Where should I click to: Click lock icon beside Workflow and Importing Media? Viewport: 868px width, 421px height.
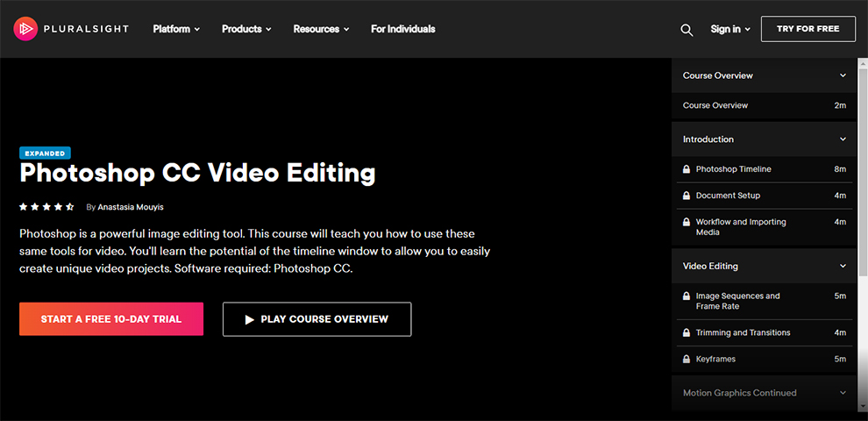click(x=687, y=222)
